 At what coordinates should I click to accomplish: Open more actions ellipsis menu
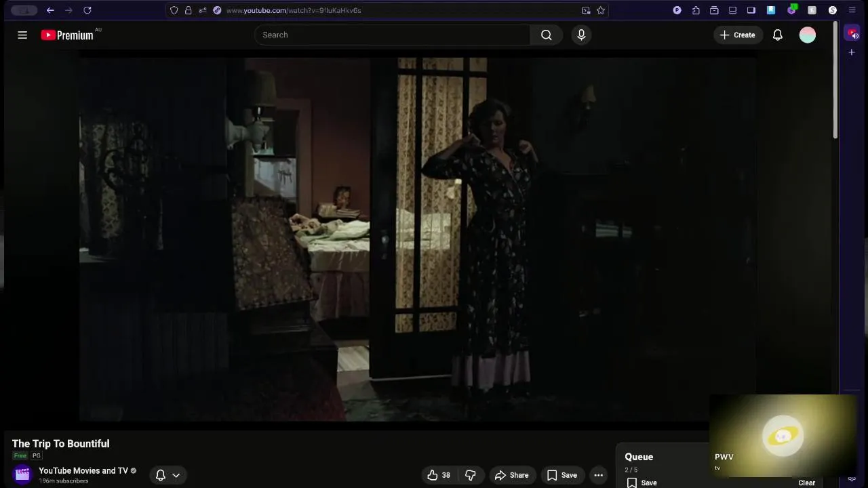598,475
